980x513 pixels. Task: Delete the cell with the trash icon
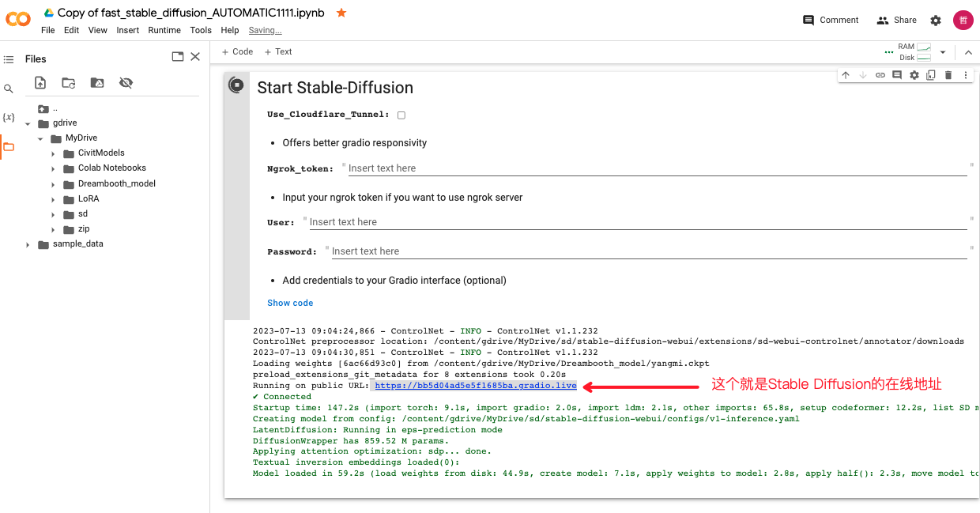point(949,74)
